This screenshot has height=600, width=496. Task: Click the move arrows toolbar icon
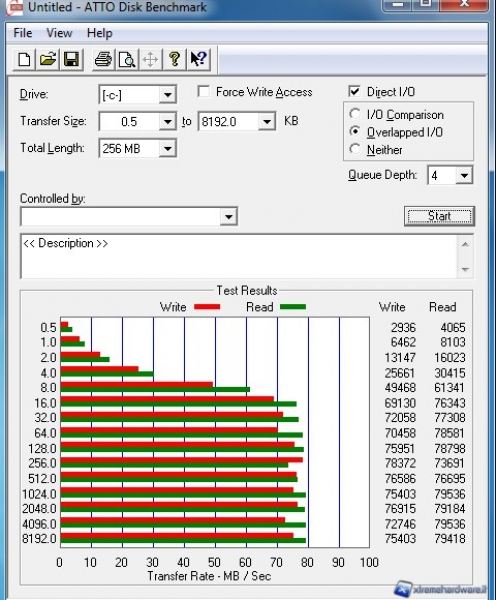point(151,59)
